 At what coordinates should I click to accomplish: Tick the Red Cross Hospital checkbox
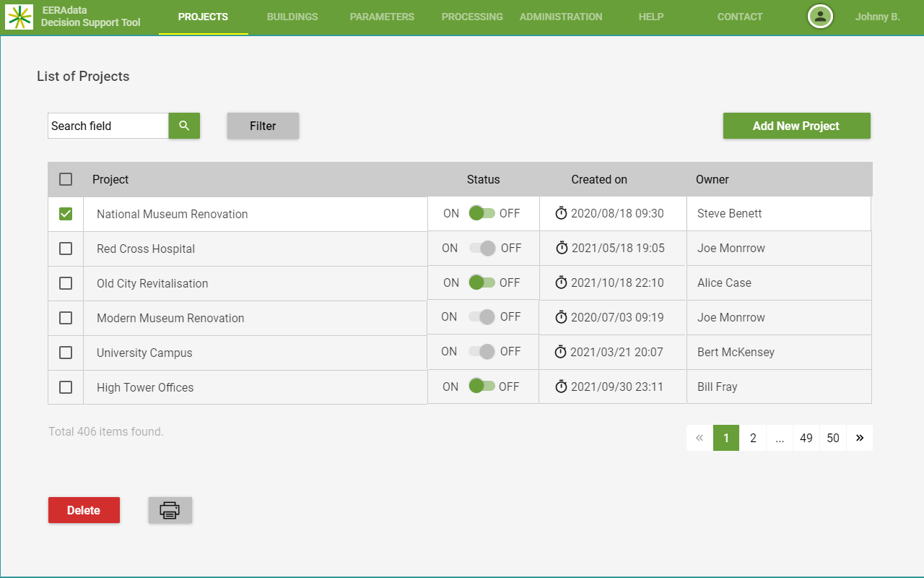tap(66, 249)
